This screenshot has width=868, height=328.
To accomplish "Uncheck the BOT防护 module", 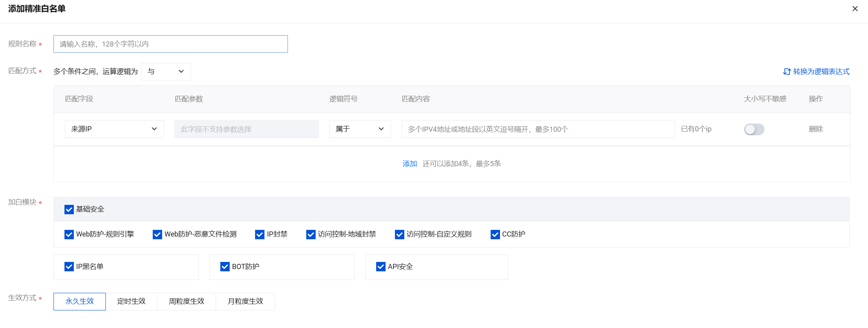I will click(x=225, y=267).
